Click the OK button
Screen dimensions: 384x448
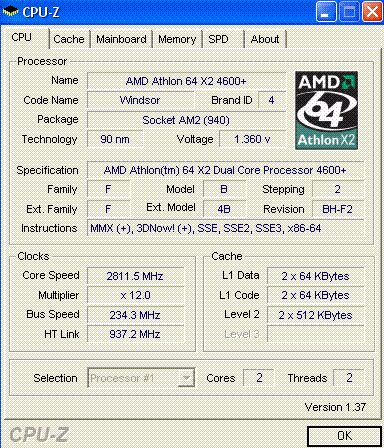click(344, 436)
